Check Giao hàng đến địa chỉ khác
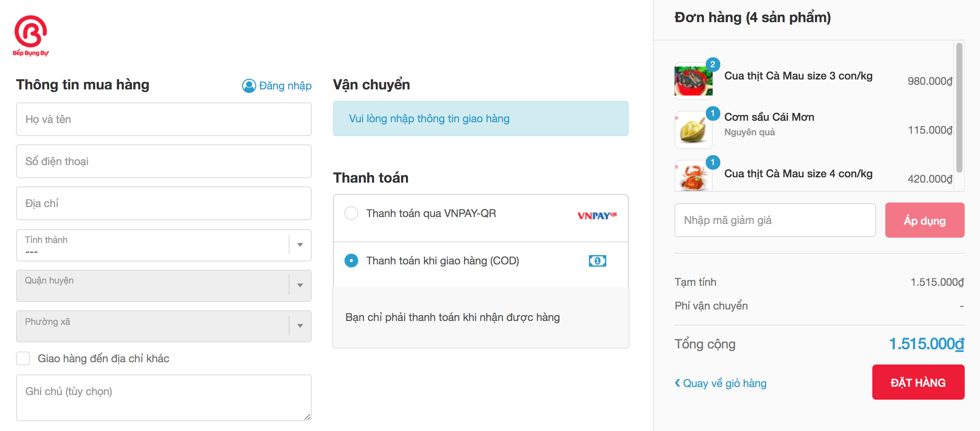 click(23, 358)
